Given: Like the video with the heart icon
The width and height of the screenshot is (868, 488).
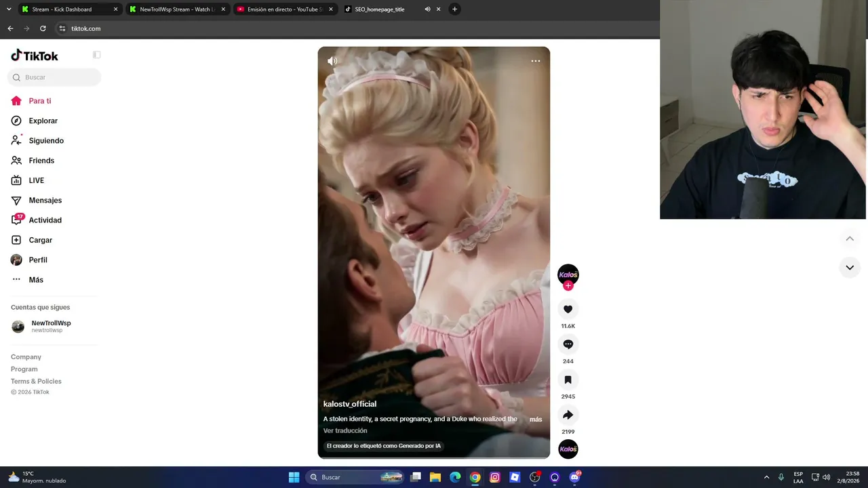Looking at the screenshot, I should point(568,309).
